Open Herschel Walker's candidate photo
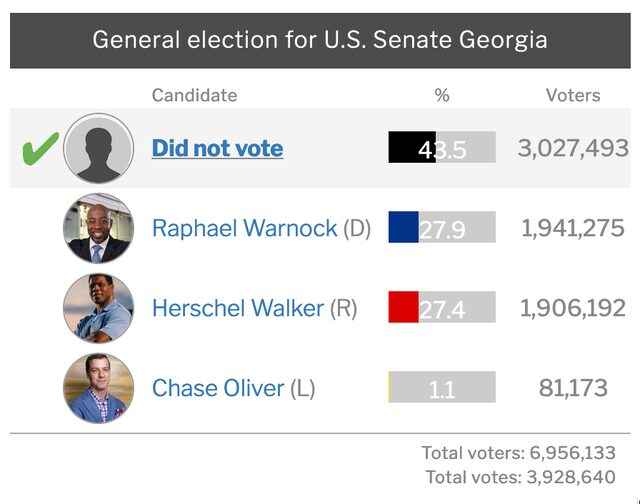 98,308
